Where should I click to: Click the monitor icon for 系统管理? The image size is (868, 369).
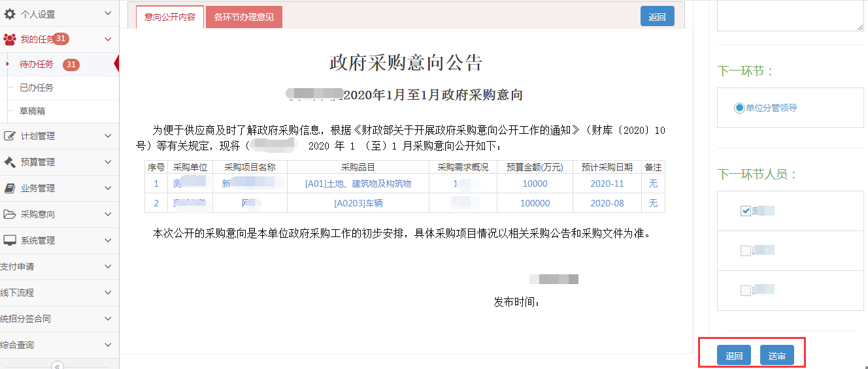[10, 240]
